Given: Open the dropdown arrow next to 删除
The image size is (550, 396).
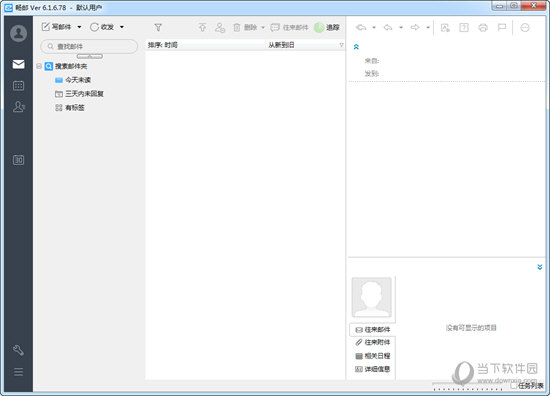Looking at the screenshot, I should 263,27.
